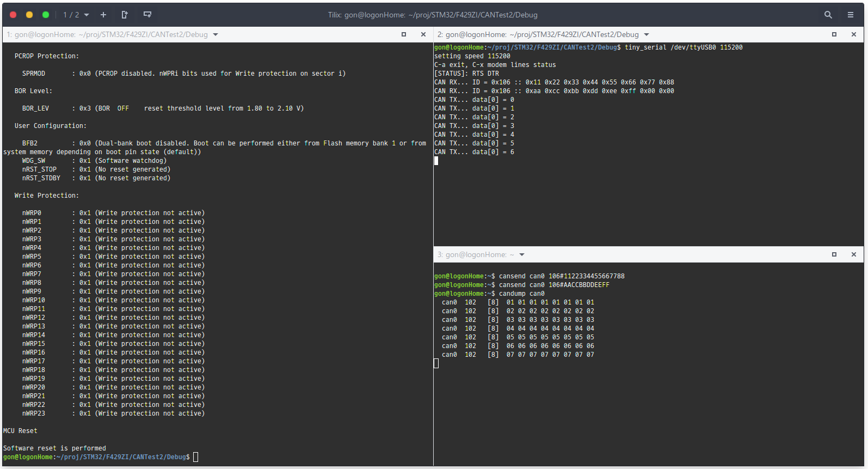Maximize terminal 3 pane
This screenshot has width=868, height=469.
834,254
